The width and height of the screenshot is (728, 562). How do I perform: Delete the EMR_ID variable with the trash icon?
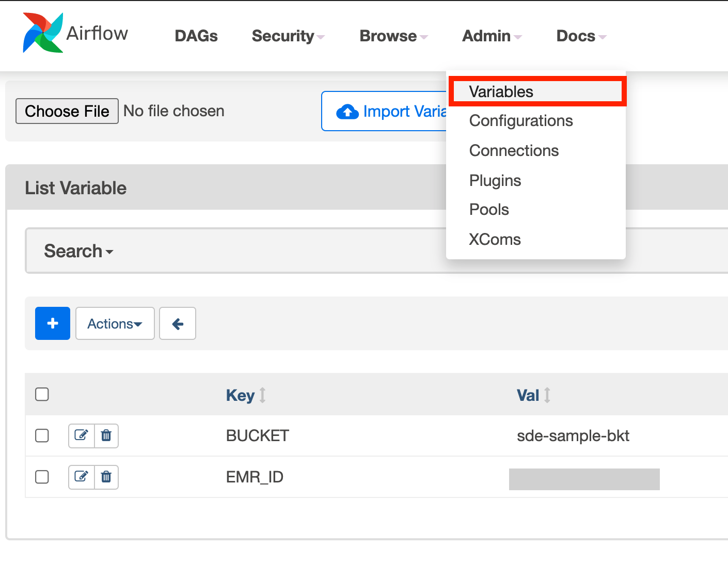click(x=106, y=477)
